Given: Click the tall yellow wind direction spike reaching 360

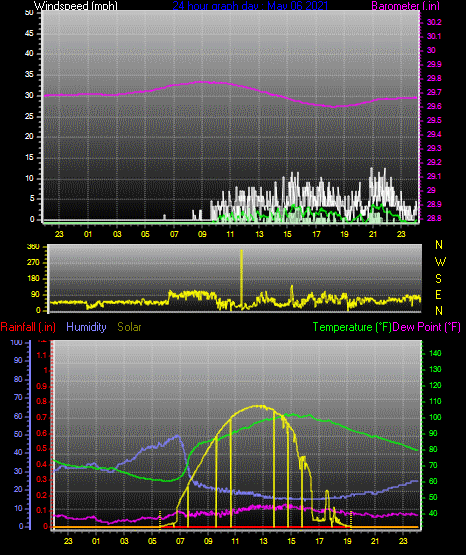Looking at the screenshot, I should (242, 279).
